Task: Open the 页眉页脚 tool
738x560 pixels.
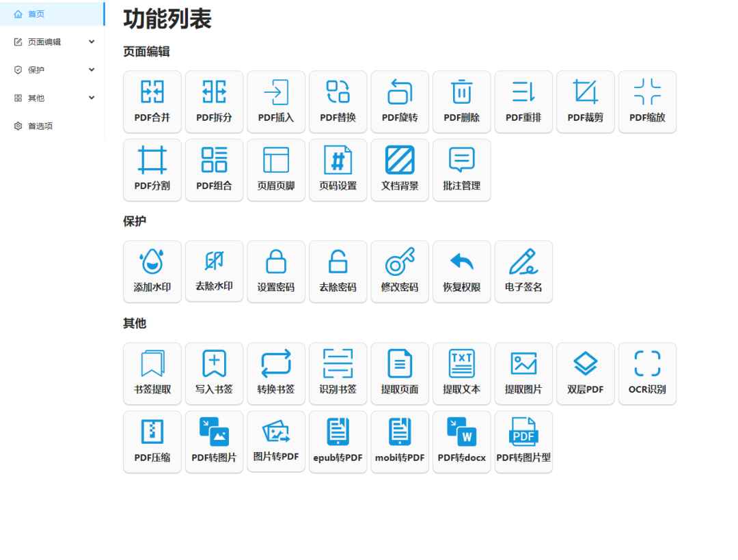Action: 276,170
